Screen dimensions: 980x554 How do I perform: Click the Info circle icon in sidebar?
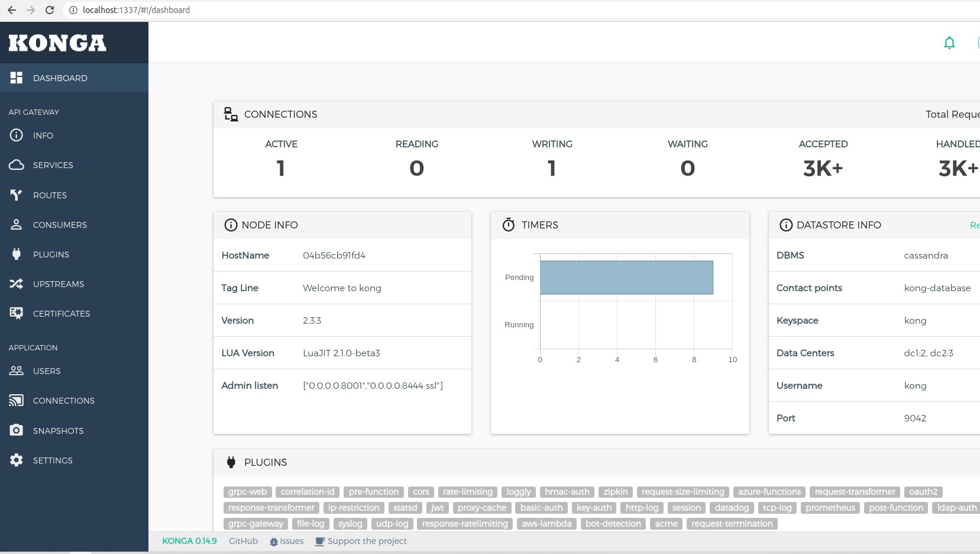click(17, 135)
